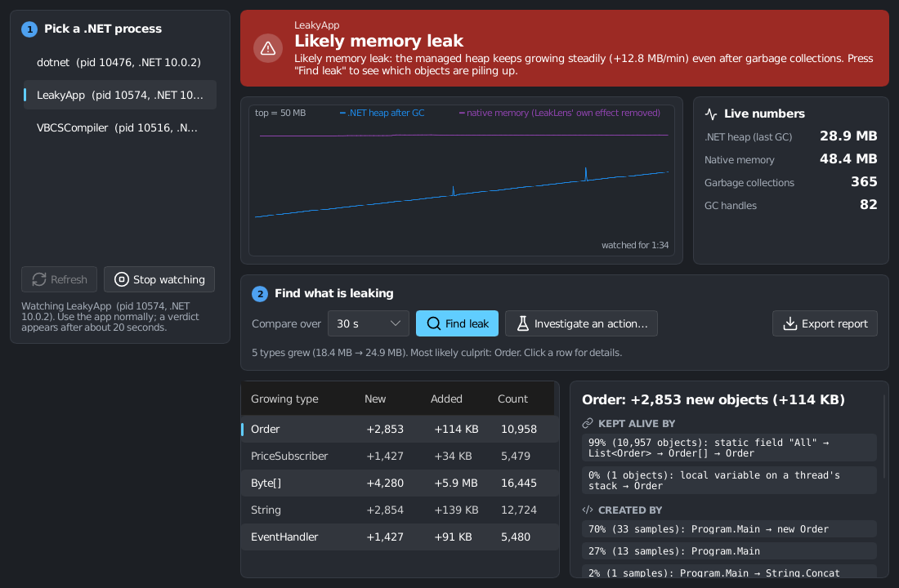
Task: Click the Refresh circular arrows icon
Action: [39, 279]
